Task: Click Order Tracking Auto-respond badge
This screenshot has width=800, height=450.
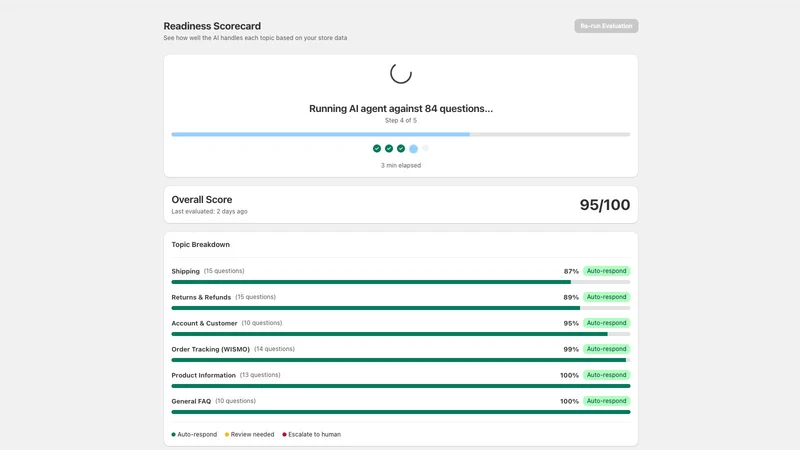Action: pos(607,349)
